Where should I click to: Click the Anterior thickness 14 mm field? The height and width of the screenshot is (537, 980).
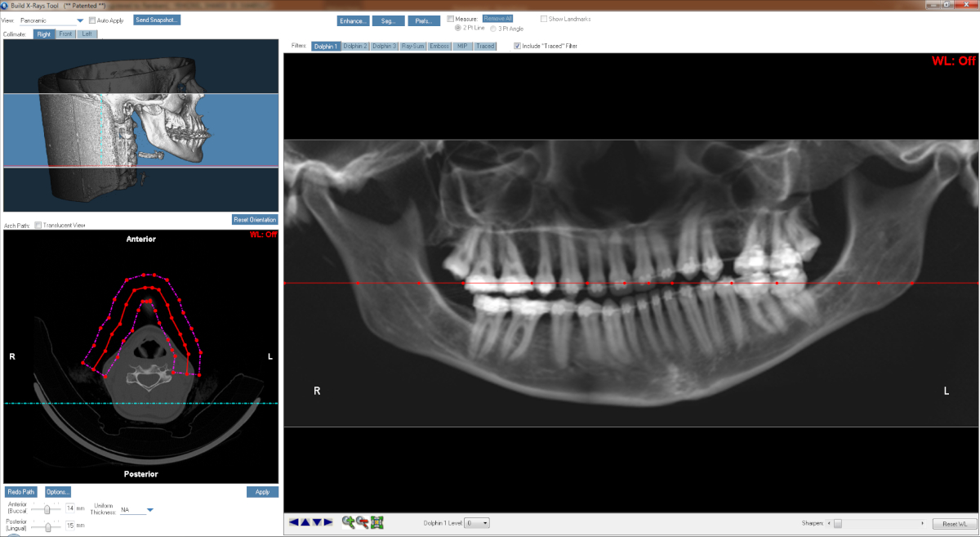[x=69, y=508]
